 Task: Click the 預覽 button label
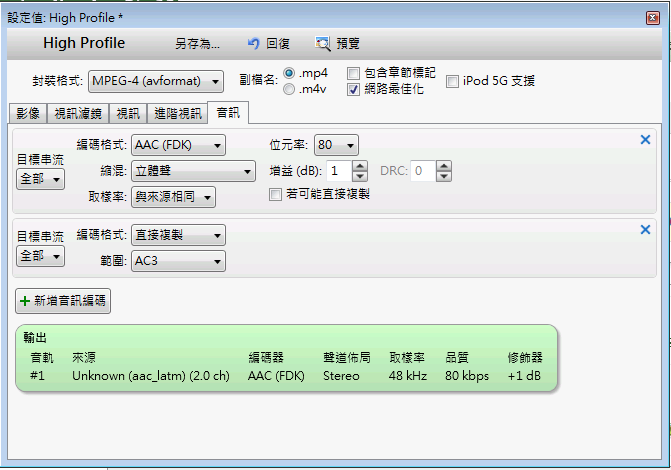tap(348, 43)
